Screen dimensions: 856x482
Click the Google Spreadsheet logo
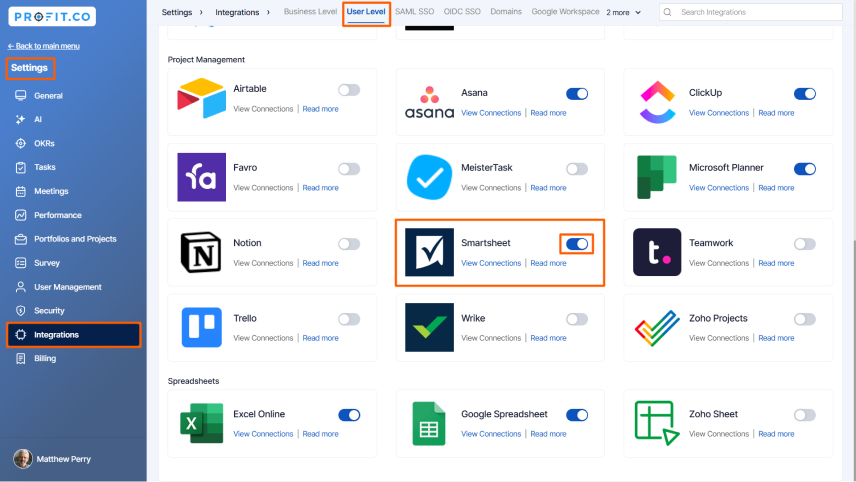point(429,424)
